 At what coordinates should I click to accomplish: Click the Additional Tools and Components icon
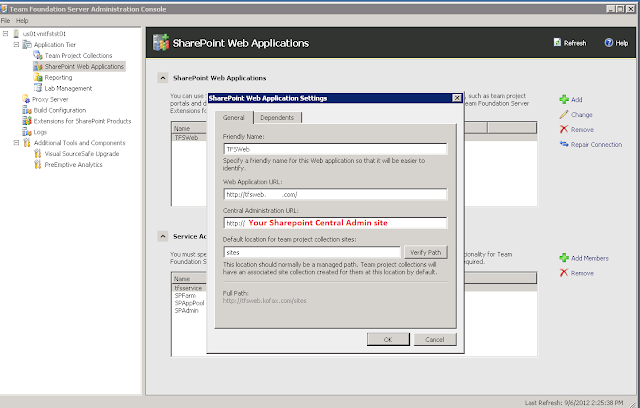click(x=27, y=143)
